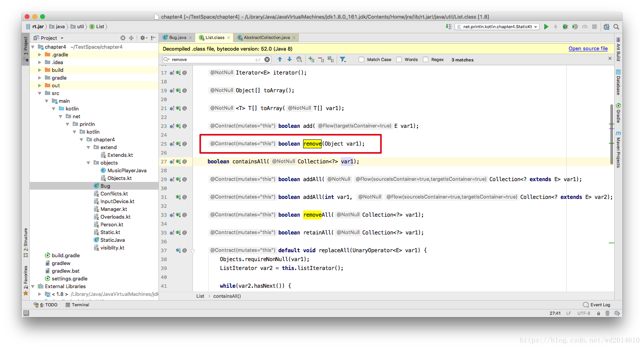Screen dimensions: 644x348
Task: Run with coverage icon
Action: [575, 27]
